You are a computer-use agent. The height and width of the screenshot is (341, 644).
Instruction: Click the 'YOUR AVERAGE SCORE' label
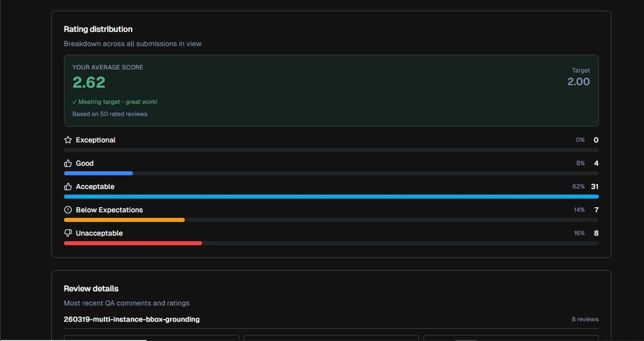point(108,67)
